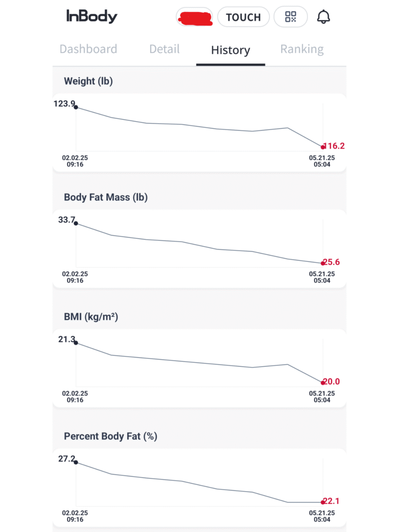Tap the Weight (lb) section heading
Viewport: 399px width, 532px height.
(88, 81)
